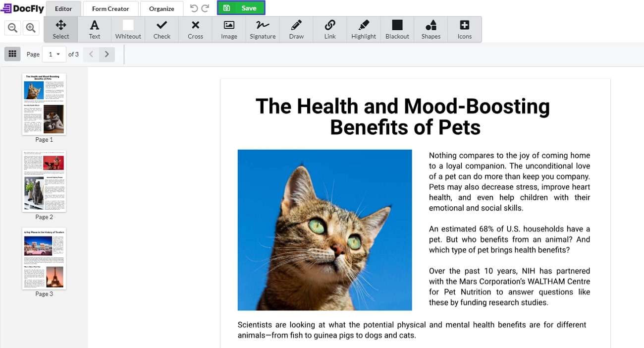Viewport: 644px width, 348px height.
Task: Open Page 3 from the thumbnail panel
Action: (44, 259)
